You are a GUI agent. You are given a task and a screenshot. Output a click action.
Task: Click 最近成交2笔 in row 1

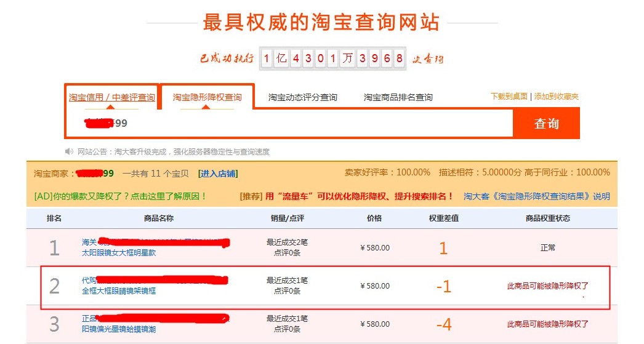[x=287, y=242]
